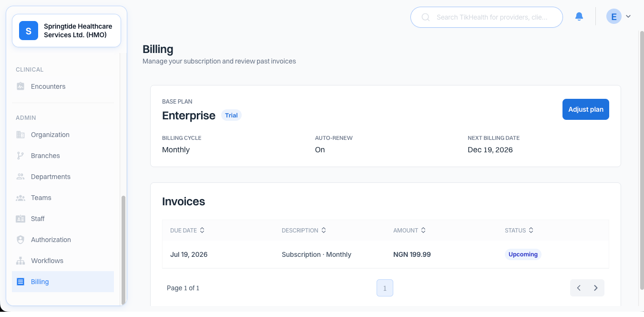Click the Upcoming status badge
This screenshot has height=317, width=644.
[523, 254]
